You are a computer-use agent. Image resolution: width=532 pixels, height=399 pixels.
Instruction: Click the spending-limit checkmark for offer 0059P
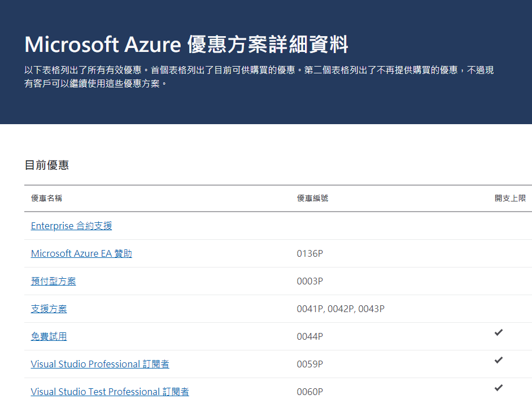click(x=499, y=360)
